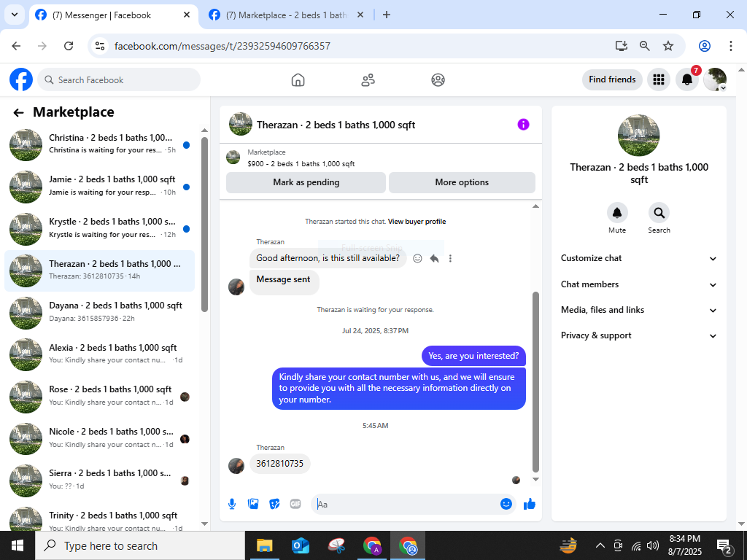
Task: Open the Groups icon in top navigation
Action: point(438,79)
